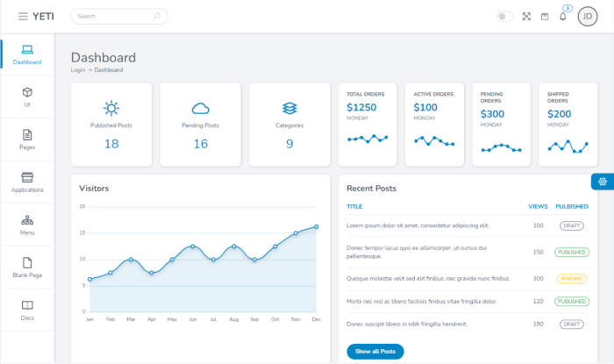Open the post 'Donec tempor lacus quis'
Viewport: 614px width, 364px height.
pyautogui.click(x=417, y=252)
